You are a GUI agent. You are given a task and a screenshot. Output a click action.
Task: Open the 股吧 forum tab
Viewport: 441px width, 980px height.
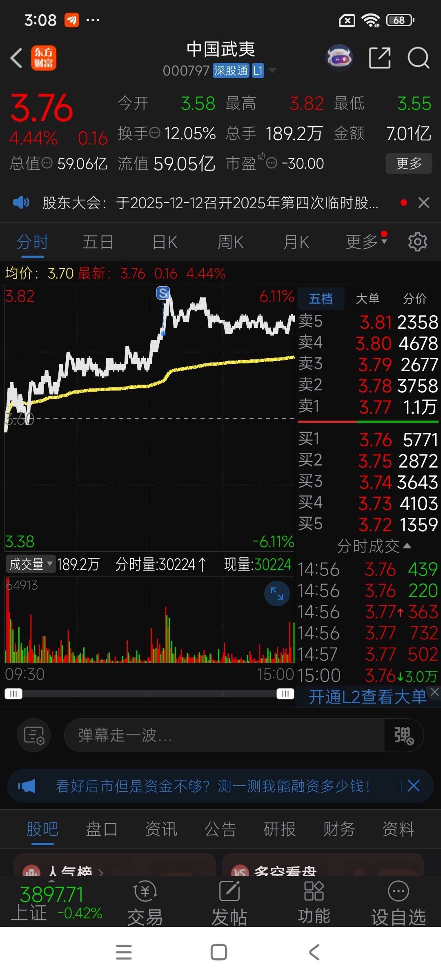click(42, 829)
